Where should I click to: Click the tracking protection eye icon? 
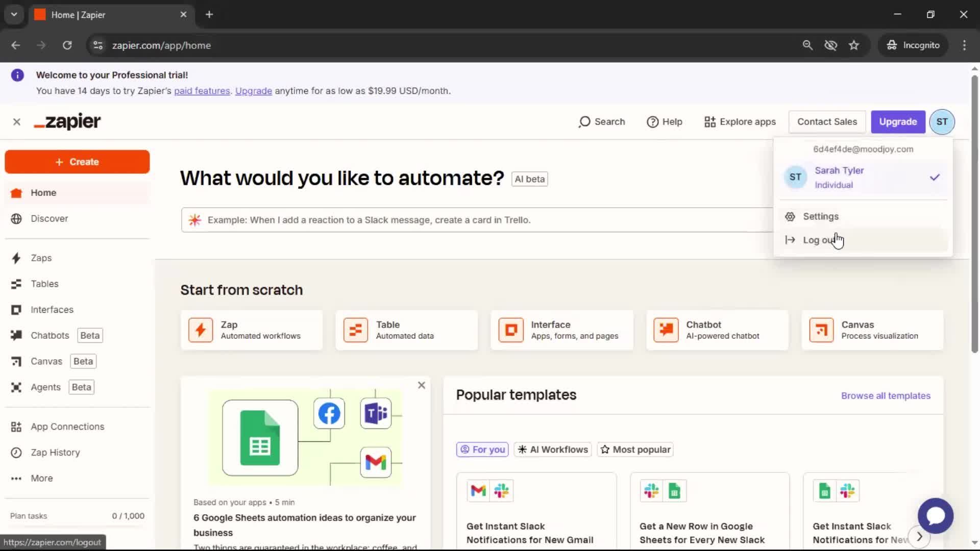coord(830,45)
